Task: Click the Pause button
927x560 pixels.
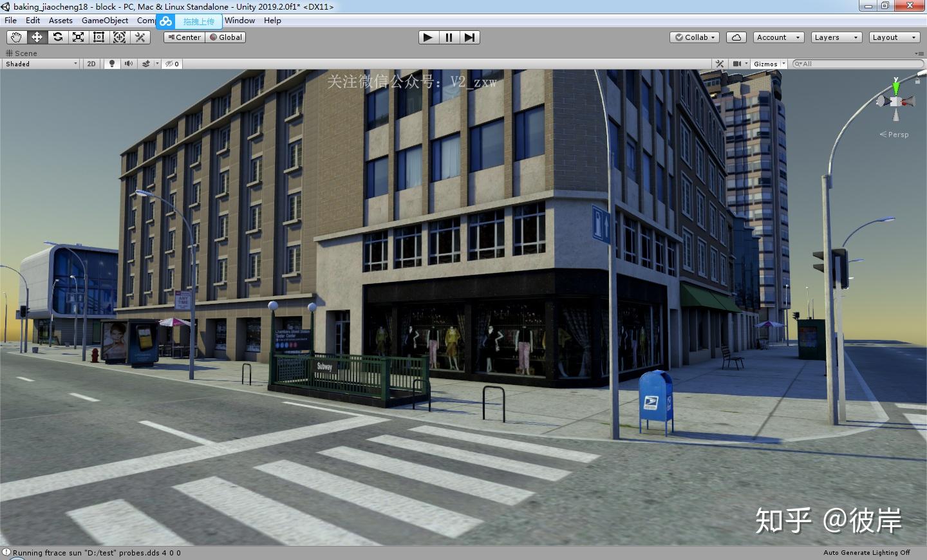Action: [x=449, y=37]
